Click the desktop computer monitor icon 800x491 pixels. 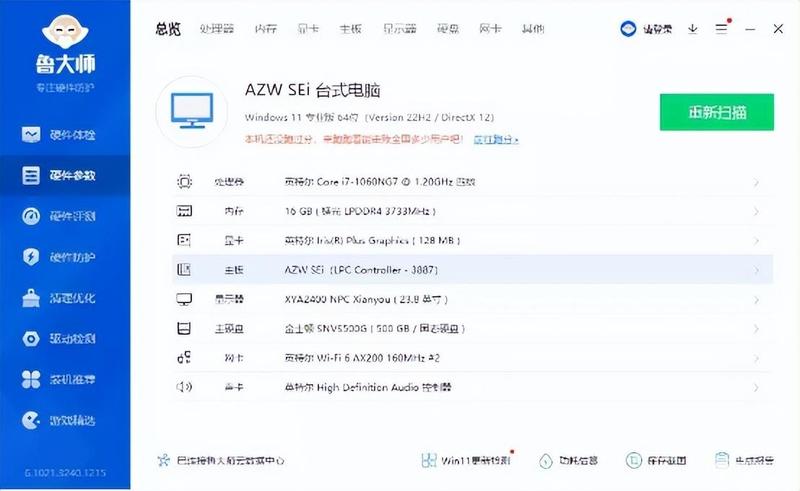point(192,111)
